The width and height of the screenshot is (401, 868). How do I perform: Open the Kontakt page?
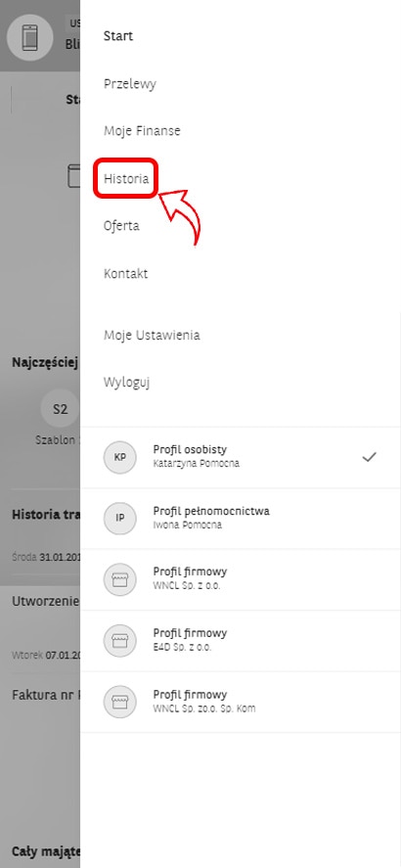tap(125, 273)
